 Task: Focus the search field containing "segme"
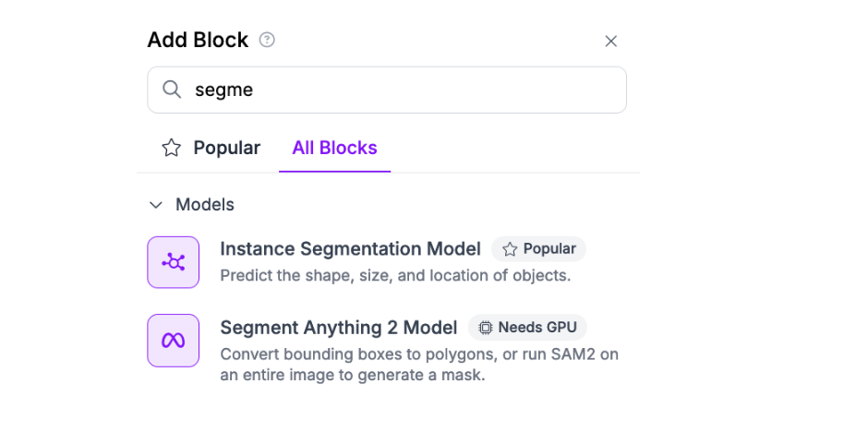pyautogui.click(x=397, y=90)
